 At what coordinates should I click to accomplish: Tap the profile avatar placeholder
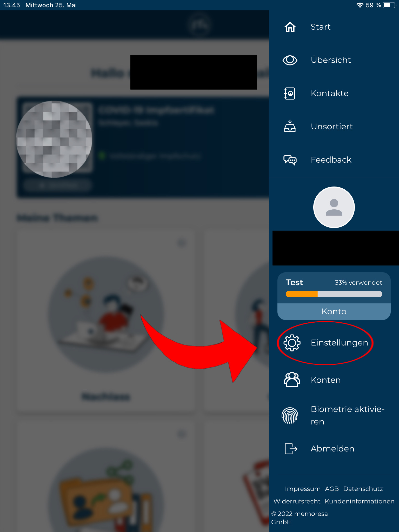point(334,207)
